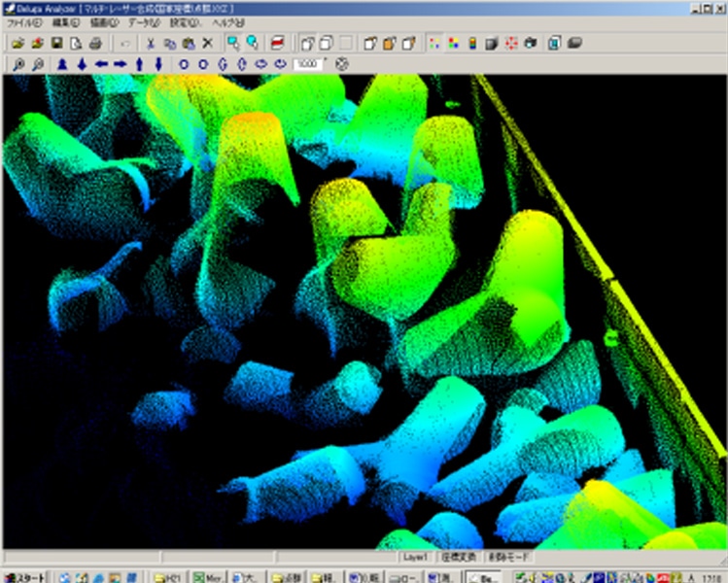
Task: Click the rotation angle value field
Action: 307,64
